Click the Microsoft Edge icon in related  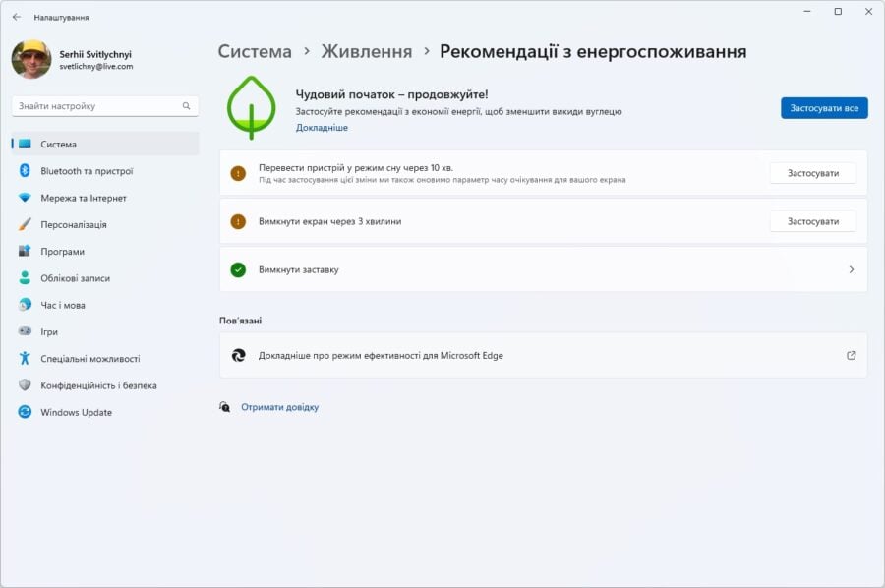(238, 355)
